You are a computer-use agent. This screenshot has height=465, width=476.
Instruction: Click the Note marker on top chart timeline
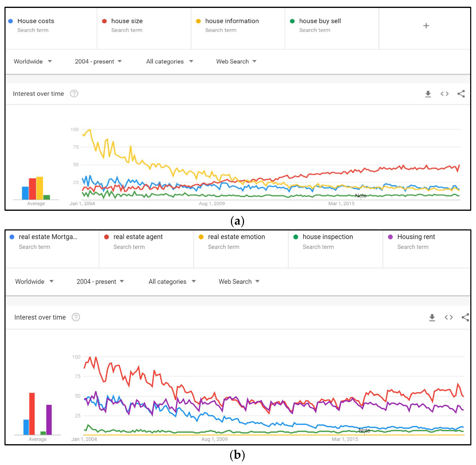(361, 196)
